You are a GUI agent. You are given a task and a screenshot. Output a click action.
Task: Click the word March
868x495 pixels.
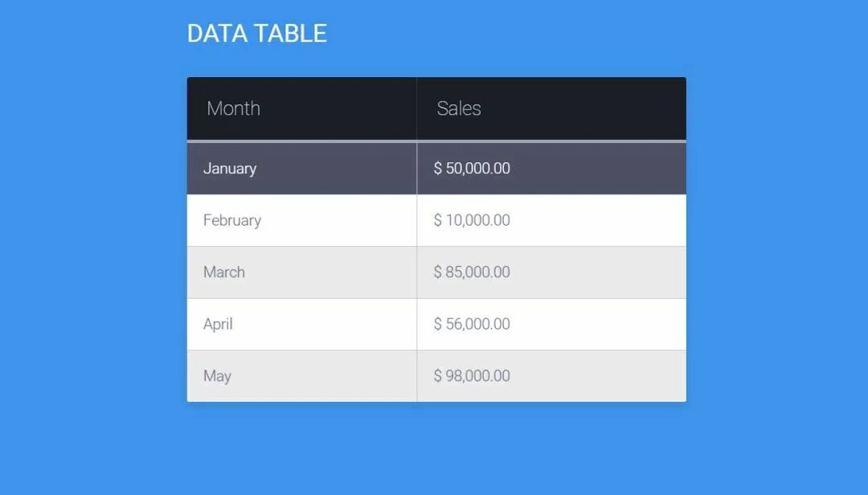click(223, 272)
